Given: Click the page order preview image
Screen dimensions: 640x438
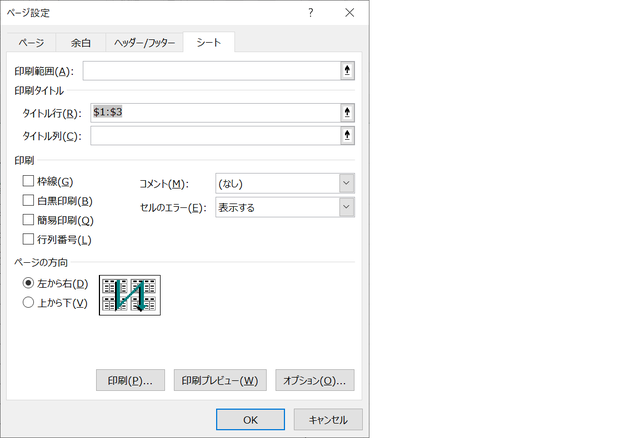Looking at the screenshot, I should click(129, 295).
